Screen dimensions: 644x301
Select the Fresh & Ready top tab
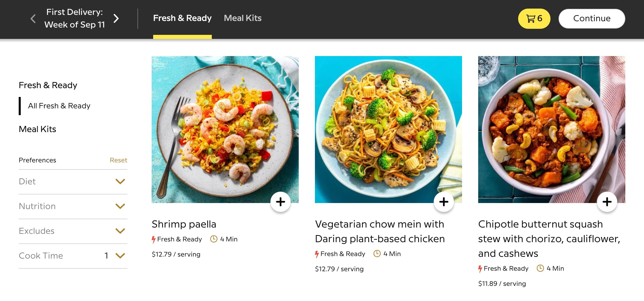182,18
